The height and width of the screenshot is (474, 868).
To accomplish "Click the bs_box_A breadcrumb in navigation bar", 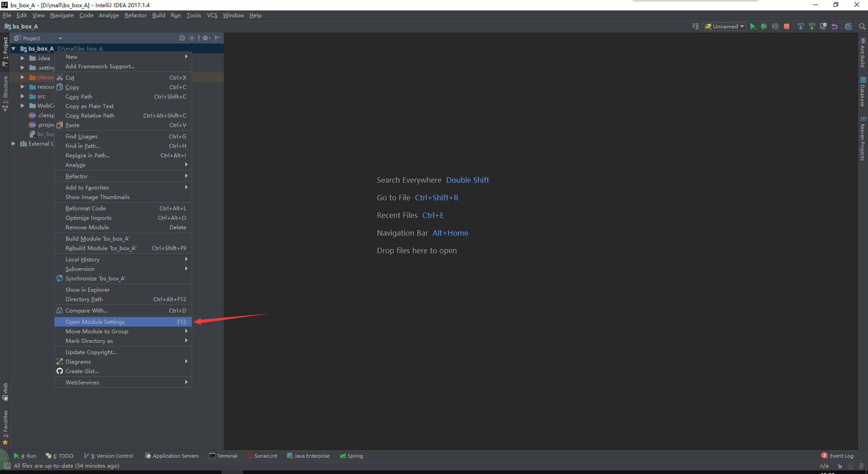I will click(x=22, y=26).
